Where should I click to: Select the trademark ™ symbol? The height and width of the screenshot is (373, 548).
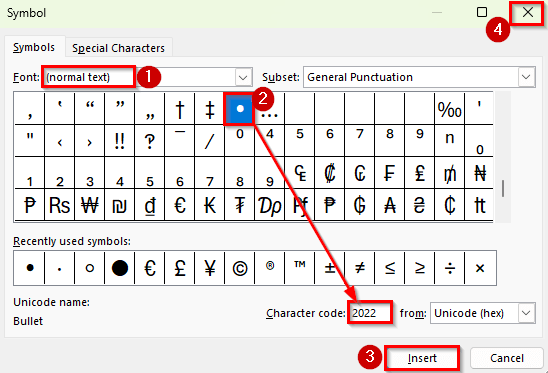[300, 268]
